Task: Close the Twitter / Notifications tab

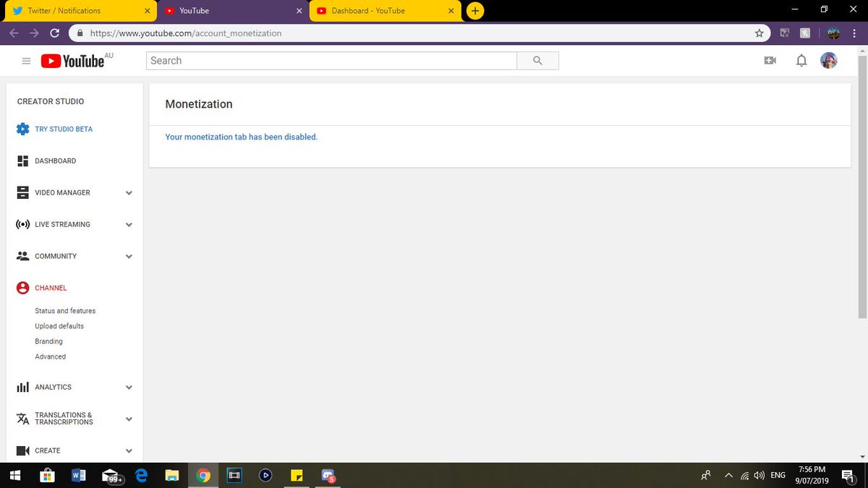Action: pos(148,11)
